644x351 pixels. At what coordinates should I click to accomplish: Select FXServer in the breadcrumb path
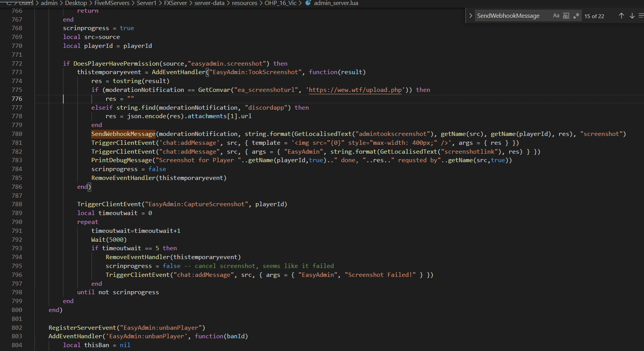click(x=176, y=3)
